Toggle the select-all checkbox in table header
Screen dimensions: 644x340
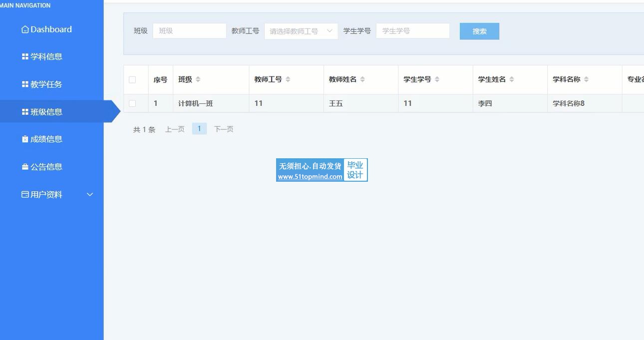(132, 79)
